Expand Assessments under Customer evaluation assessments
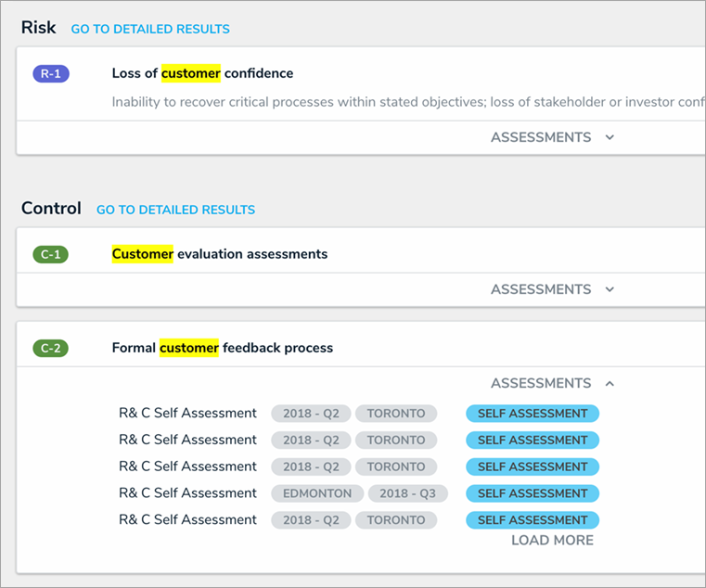706x588 pixels. tap(553, 289)
